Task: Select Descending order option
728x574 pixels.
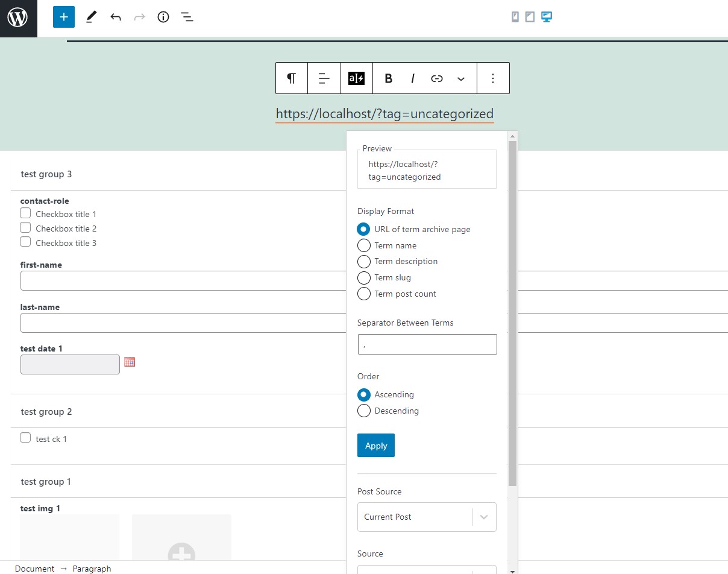Action: [364, 411]
